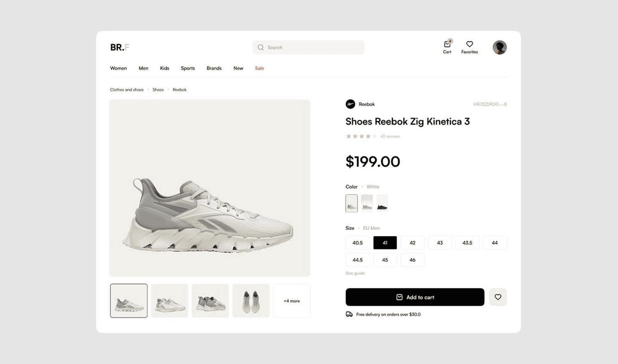
Task: Select size 42
Action: (412, 243)
